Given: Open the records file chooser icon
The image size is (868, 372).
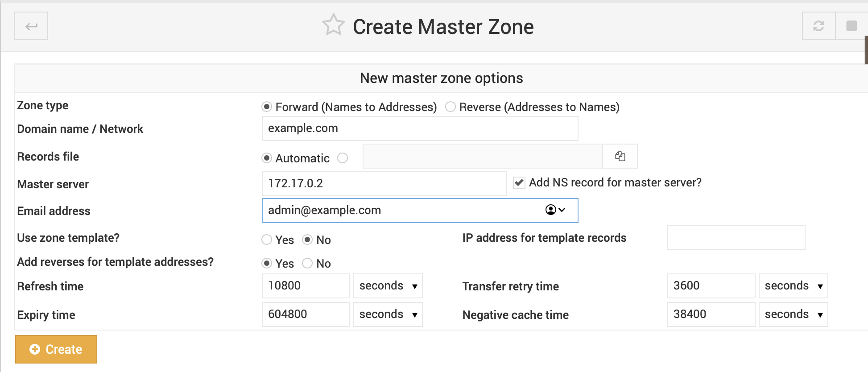Looking at the screenshot, I should click(620, 156).
